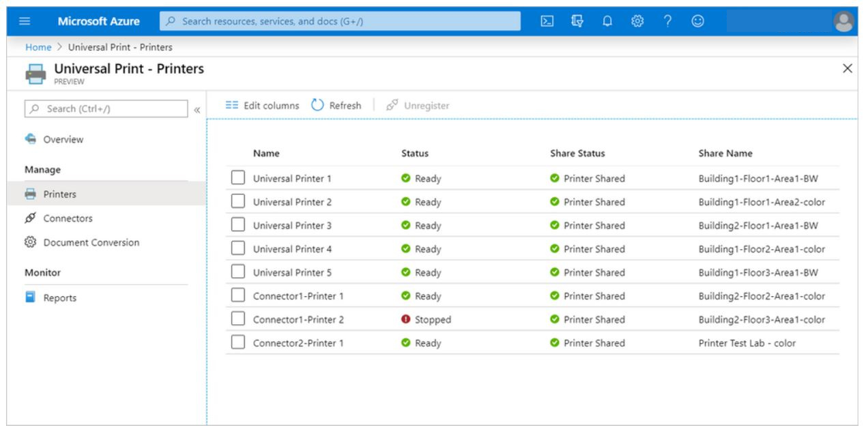868x434 pixels.
Task: Click Microsoft Azure logo text
Action: [x=99, y=21]
